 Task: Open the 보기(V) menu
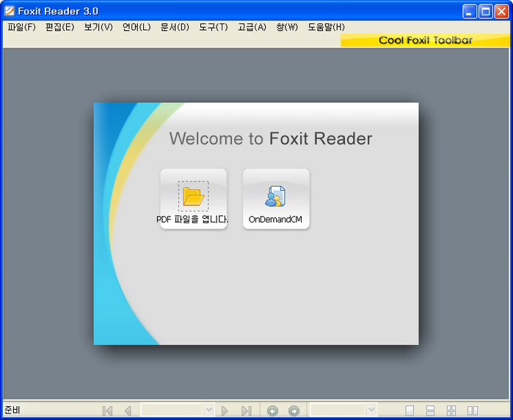[x=98, y=27]
